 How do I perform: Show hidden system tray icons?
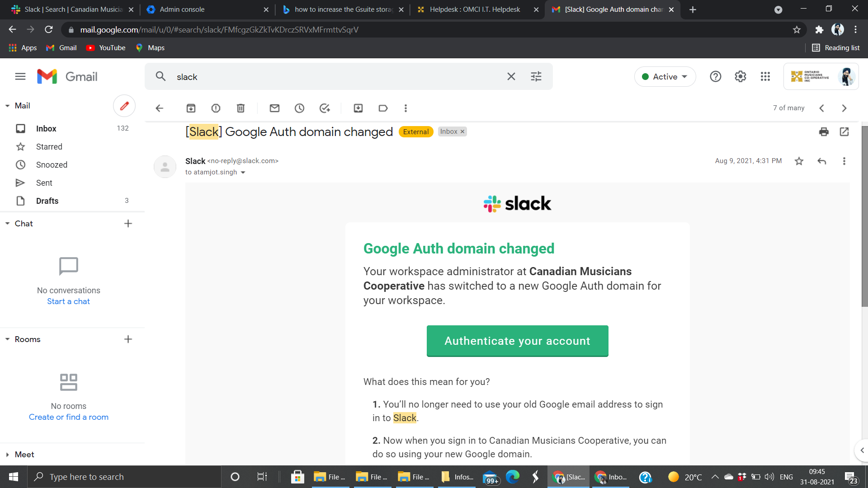pos(715,477)
